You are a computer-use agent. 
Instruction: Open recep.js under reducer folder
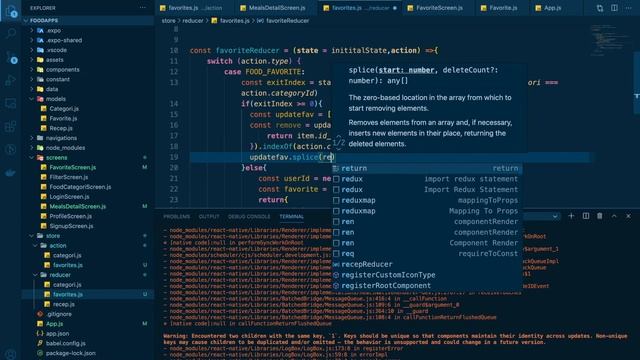64,304
